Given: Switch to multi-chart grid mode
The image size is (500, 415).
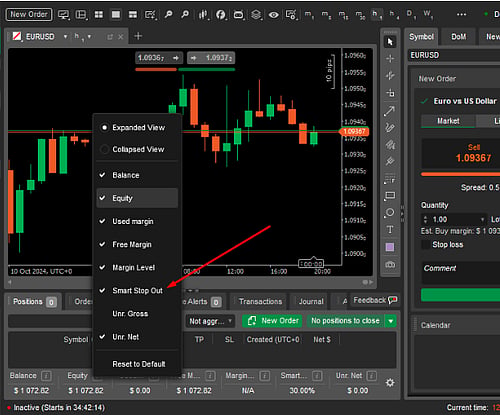Looking at the screenshot, I should (x=99, y=14).
